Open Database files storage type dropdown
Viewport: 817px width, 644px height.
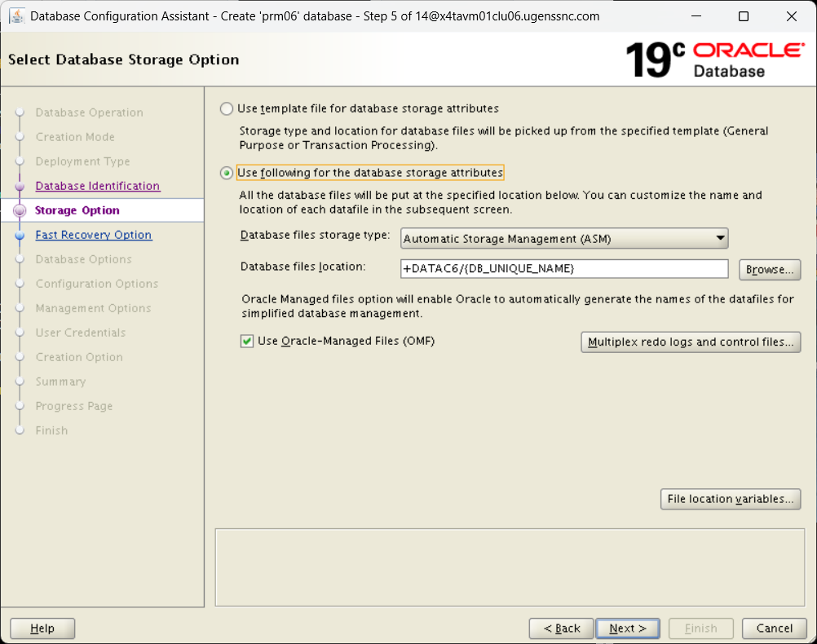point(564,239)
